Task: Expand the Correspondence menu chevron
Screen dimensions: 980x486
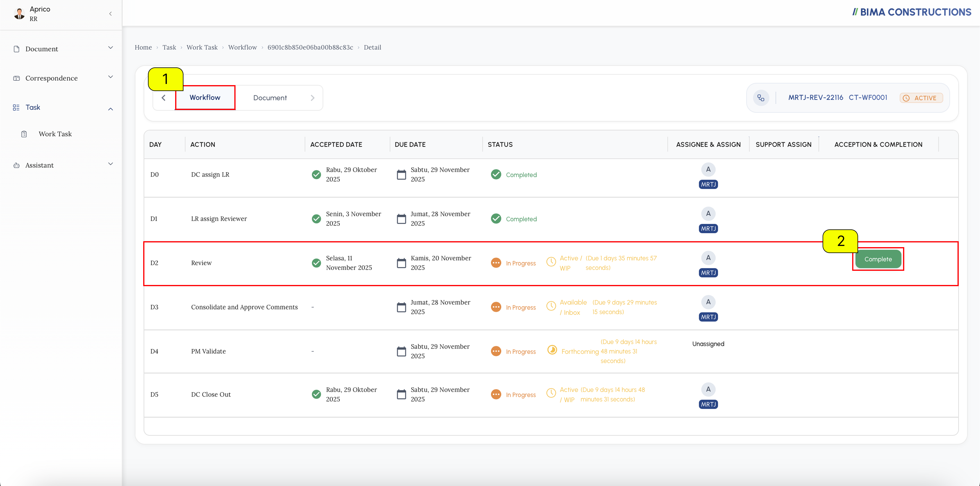Action: [x=111, y=77]
